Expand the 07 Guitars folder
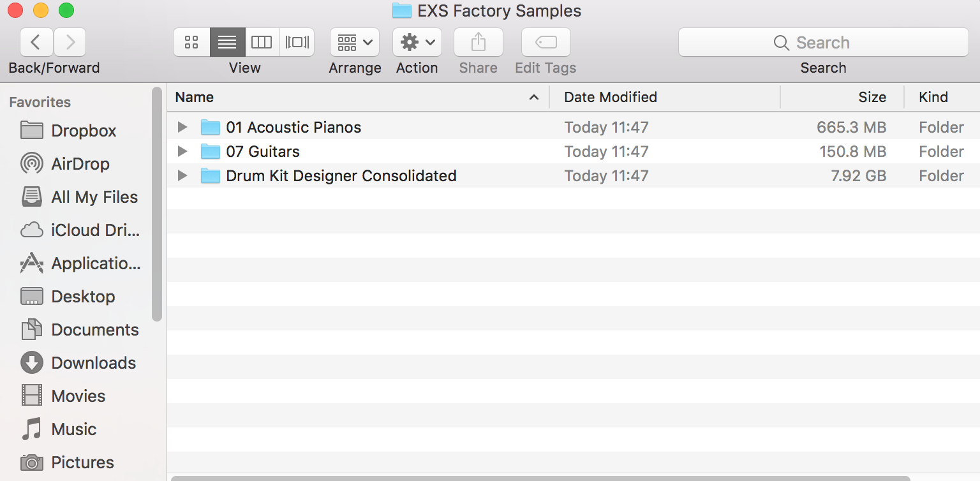 point(182,152)
